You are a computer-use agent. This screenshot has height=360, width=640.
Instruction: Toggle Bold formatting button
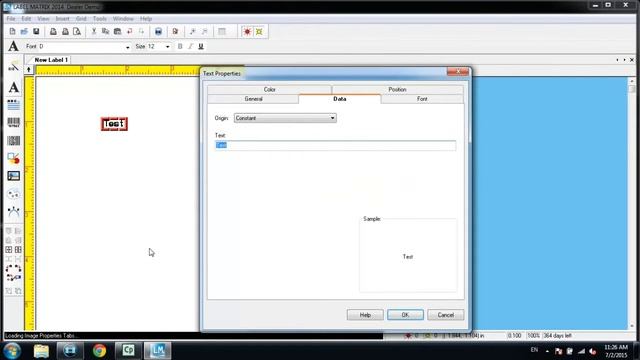180,47
